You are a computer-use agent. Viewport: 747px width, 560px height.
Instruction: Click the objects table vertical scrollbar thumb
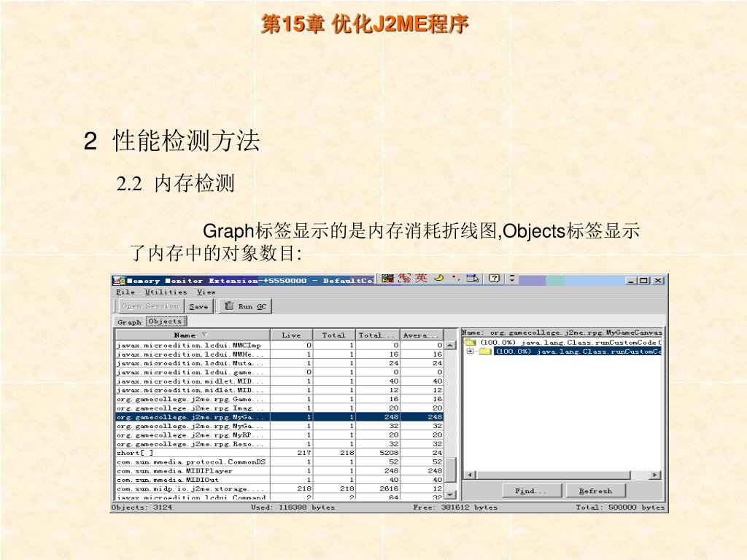click(450, 470)
